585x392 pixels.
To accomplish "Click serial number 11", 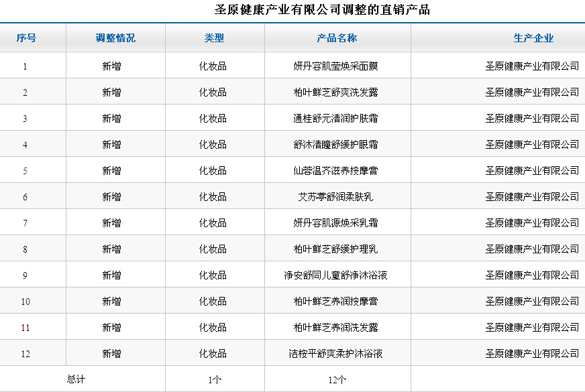I will [x=25, y=328].
